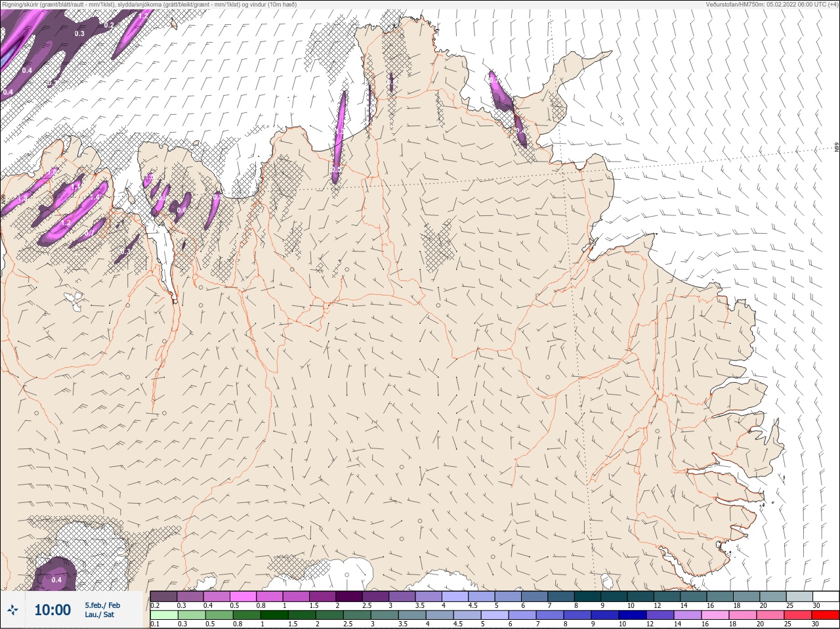Click the weekday label "Lau./ Sat"
The width and height of the screenshot is (840, 629).
coord(99,615)
